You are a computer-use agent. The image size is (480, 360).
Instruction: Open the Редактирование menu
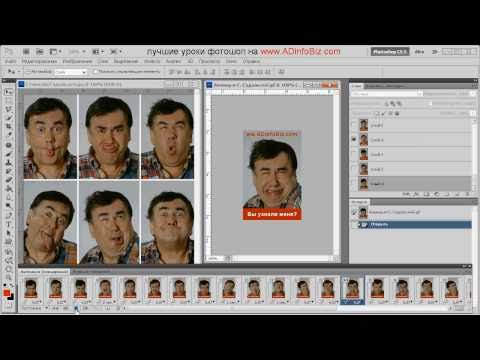tap(39, 61)
